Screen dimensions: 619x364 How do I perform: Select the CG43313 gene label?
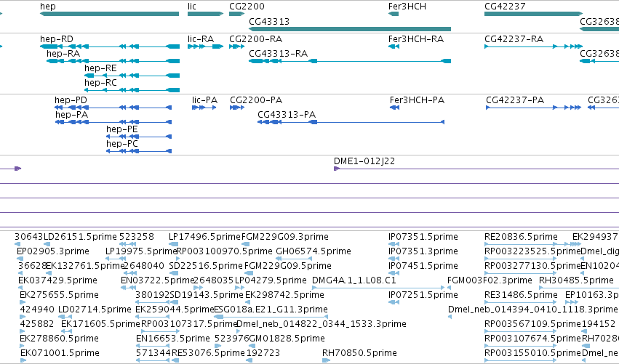(x=269, y=21)
